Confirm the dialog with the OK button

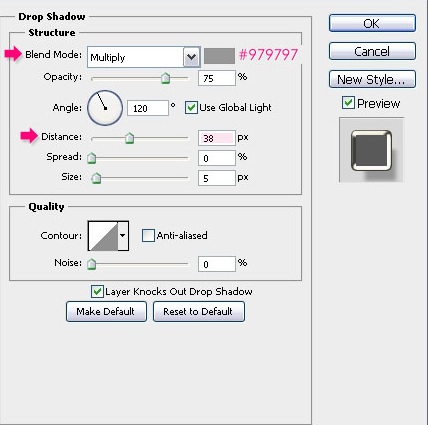[x=372, y=23]
